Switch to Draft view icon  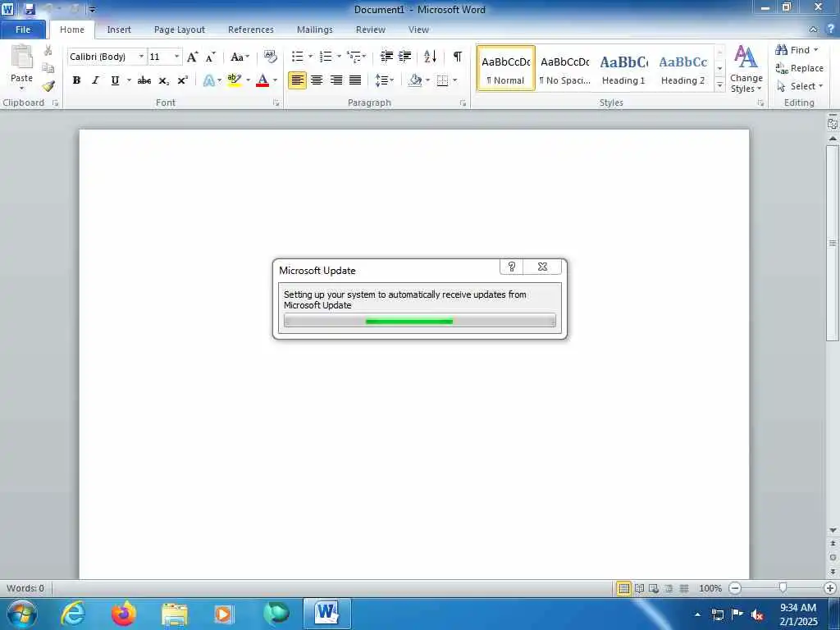point(684,588)
